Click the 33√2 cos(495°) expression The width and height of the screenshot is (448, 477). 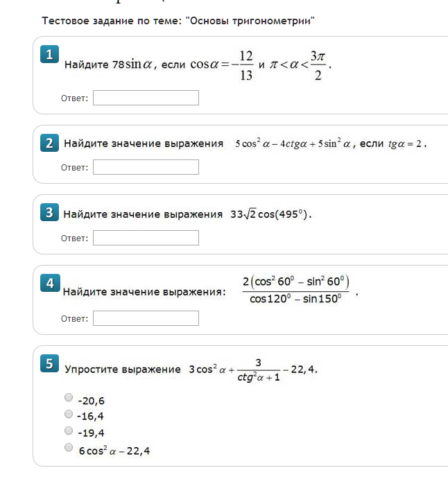pos(271,214)
